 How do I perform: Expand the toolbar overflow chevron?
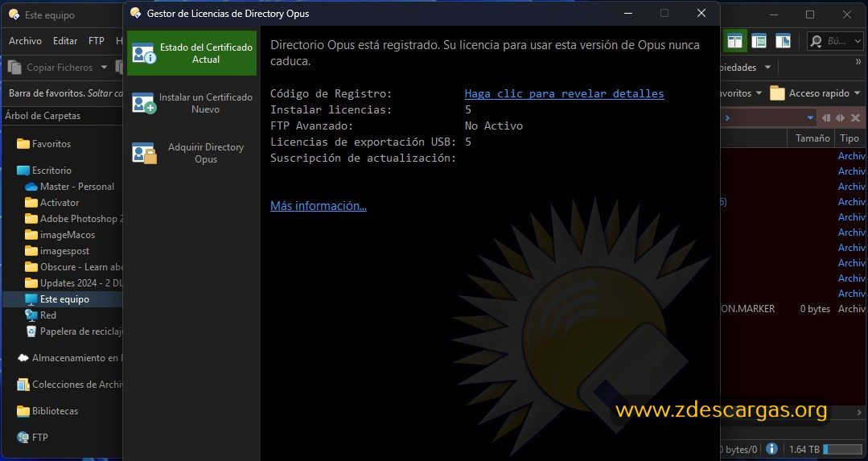point(858,61)
